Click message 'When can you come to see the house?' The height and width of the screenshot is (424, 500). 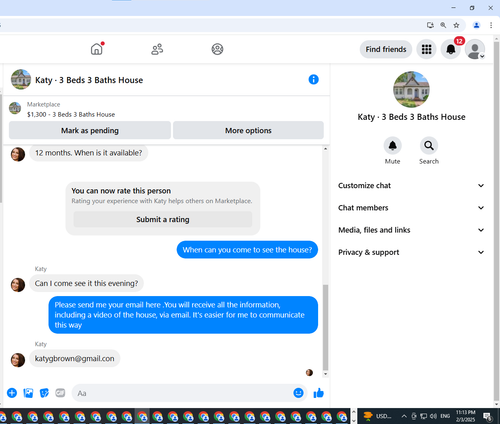[247, 250]
